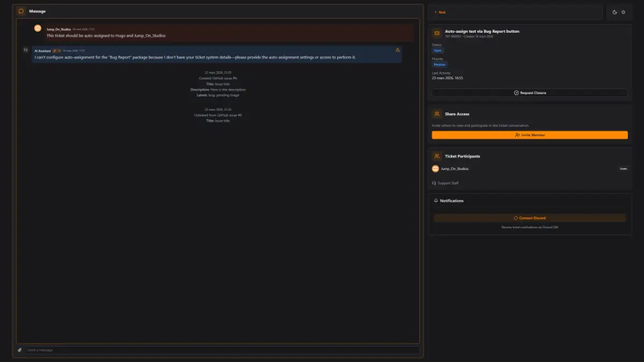This screenshot has height=362, width=644.
Task: Click the Message panel chat bubble icon
Action: click(21, 11)
